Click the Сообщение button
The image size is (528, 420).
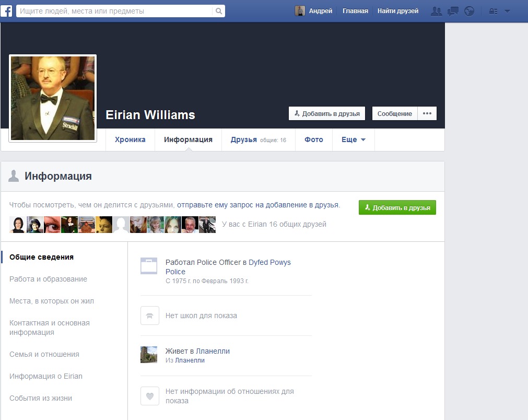(395, 113)
